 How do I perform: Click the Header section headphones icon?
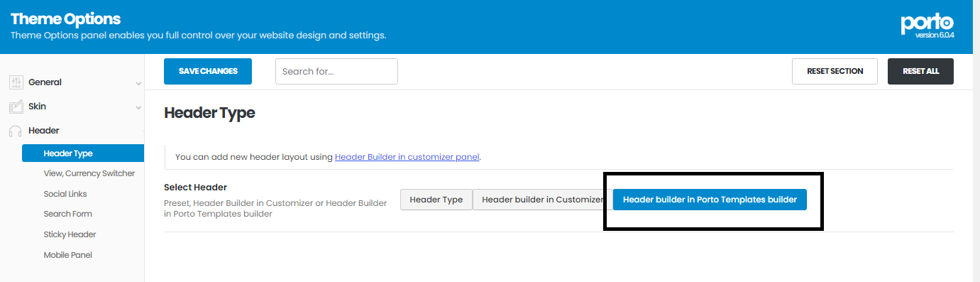click(x=16, y=131)
